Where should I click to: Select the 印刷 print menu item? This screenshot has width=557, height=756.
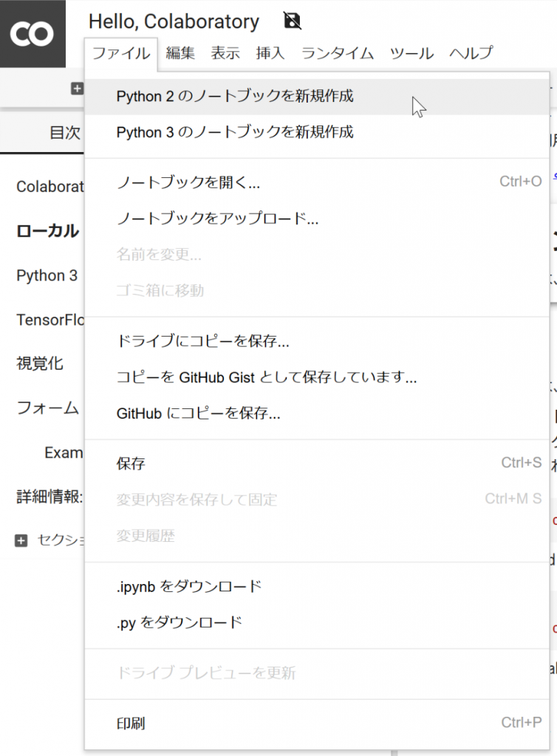(131, 723)
